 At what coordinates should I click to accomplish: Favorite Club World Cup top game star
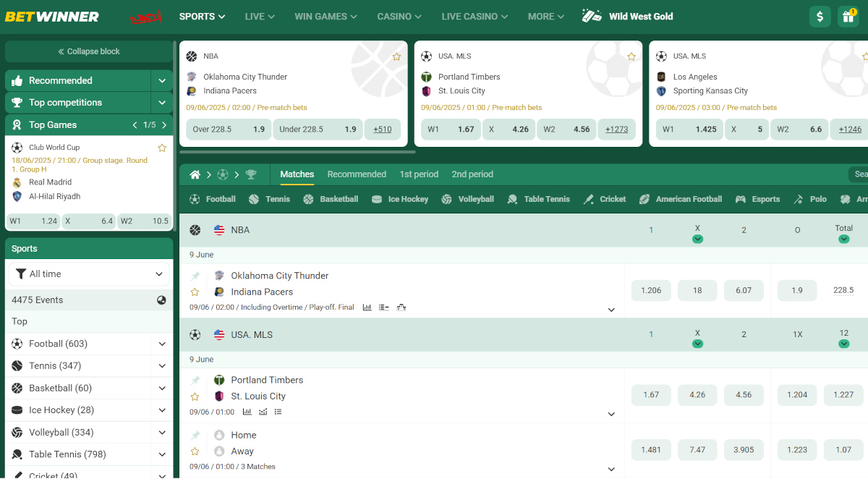(x=162, y=148)
